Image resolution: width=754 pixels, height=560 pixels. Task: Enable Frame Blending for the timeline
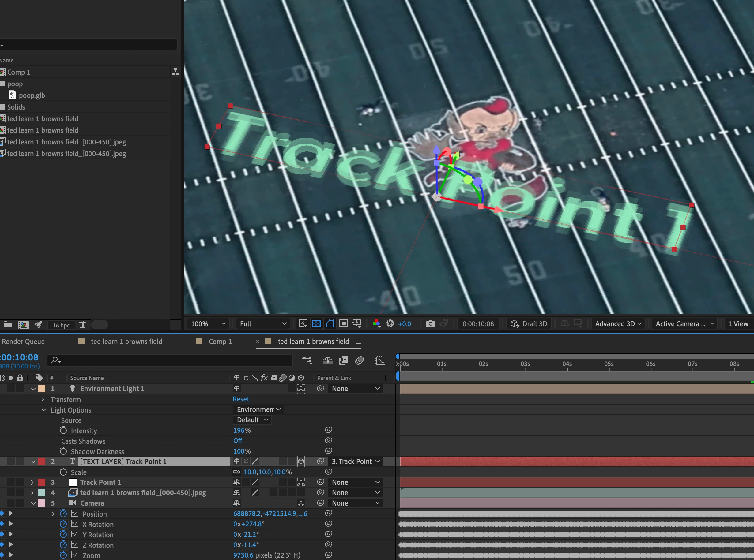pyautogui.click(x=343, y=360)
